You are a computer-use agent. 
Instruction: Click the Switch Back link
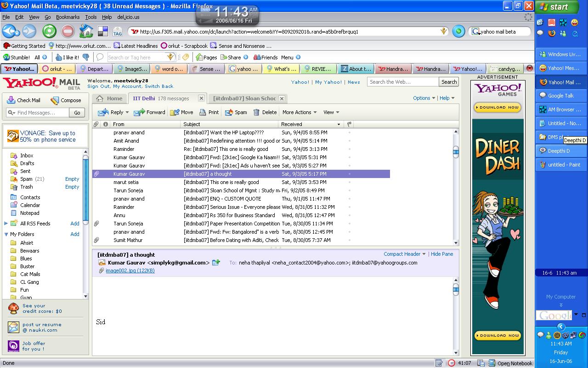coord(159,86)
